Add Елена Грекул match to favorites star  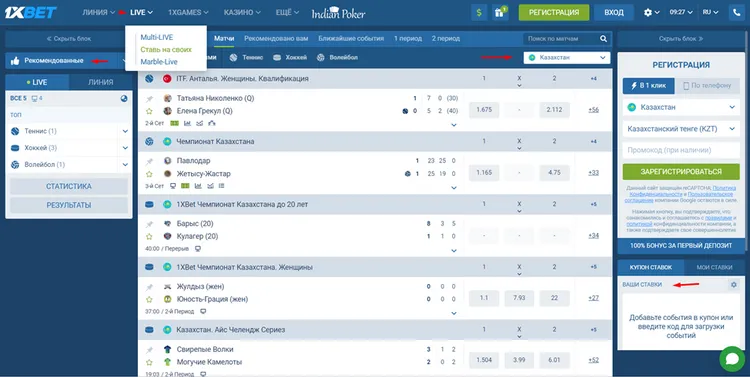click(149, 111)
